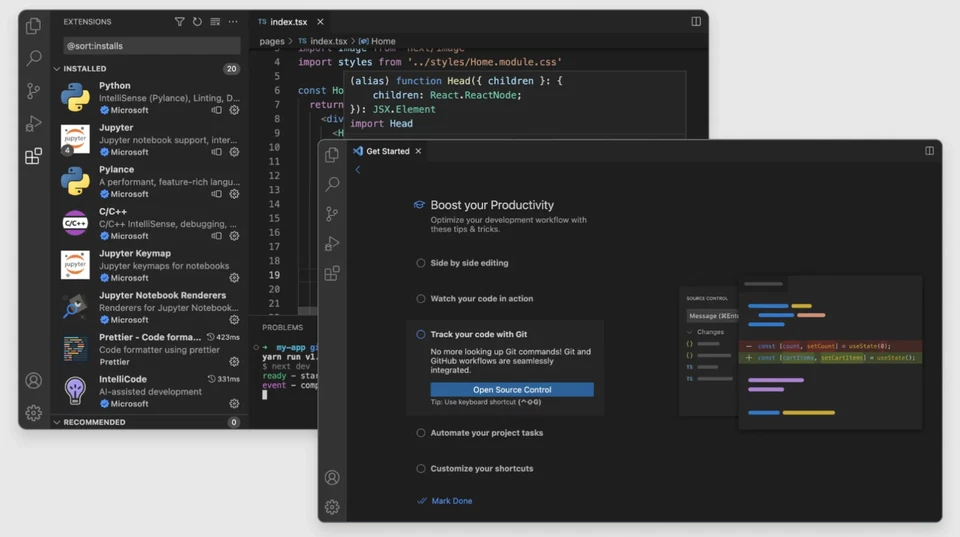The width and height of the screenshot is (960, 537).
Task: Split editor in Get Started window
Action: (x=929, y=151)
